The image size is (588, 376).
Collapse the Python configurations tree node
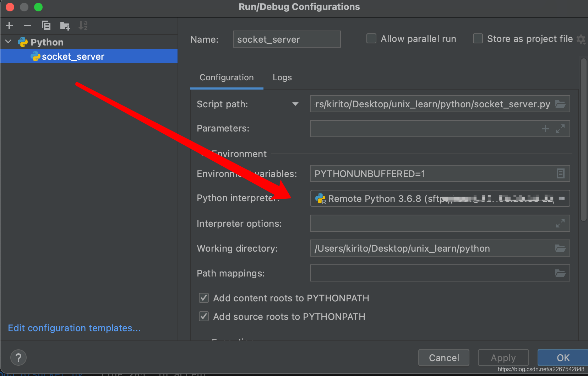[x=9, y=42]
